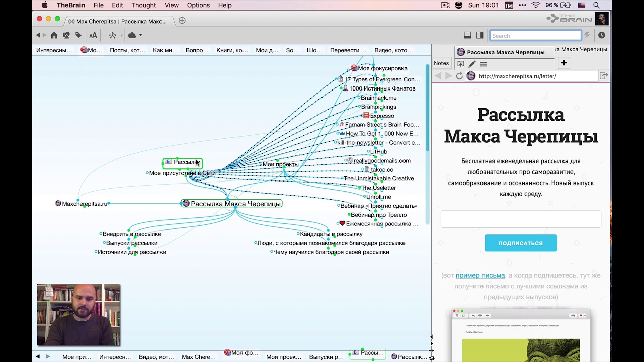644x362 pixels.
Task: Select the Мои проекты thought
Action: (x=281, y=164)
